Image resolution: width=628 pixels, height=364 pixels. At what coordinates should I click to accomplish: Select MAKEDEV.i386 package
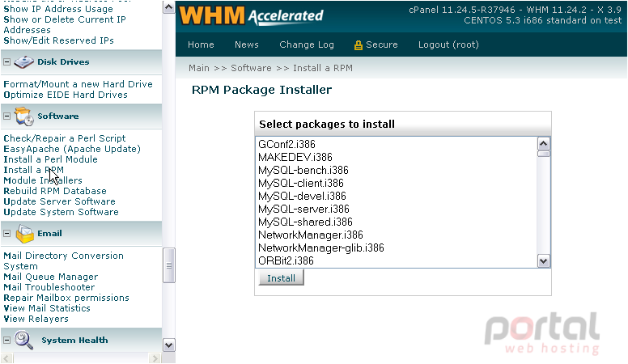pos(295,157)
